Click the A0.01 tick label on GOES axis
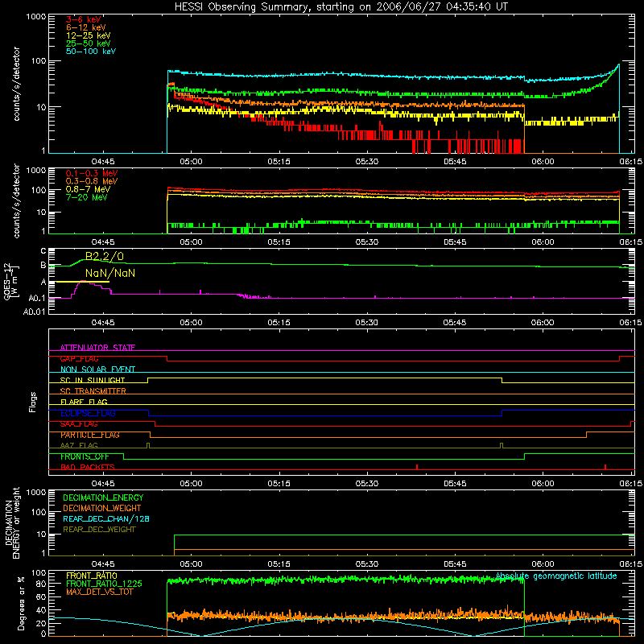644x644 pixels. point(35,312)
